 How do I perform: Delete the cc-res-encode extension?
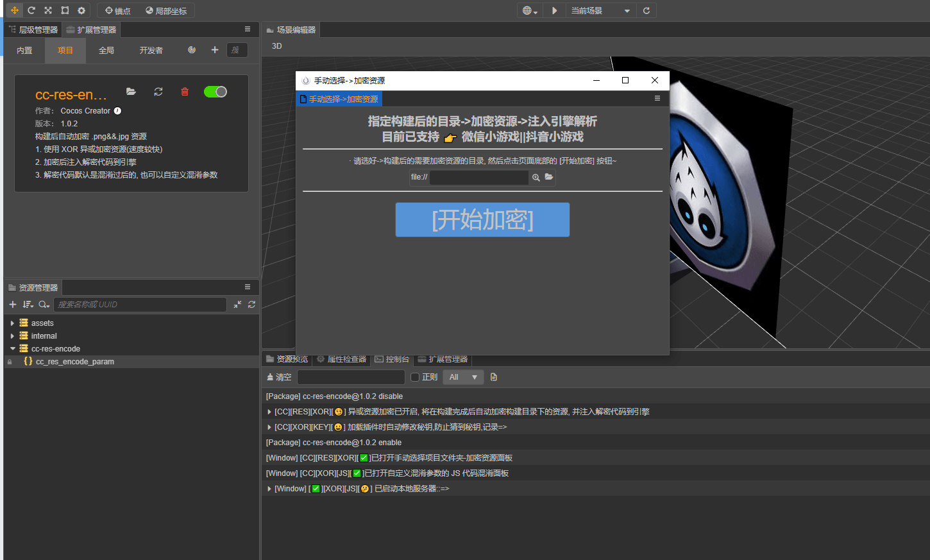pyautogui.click(x=185, y=92)
